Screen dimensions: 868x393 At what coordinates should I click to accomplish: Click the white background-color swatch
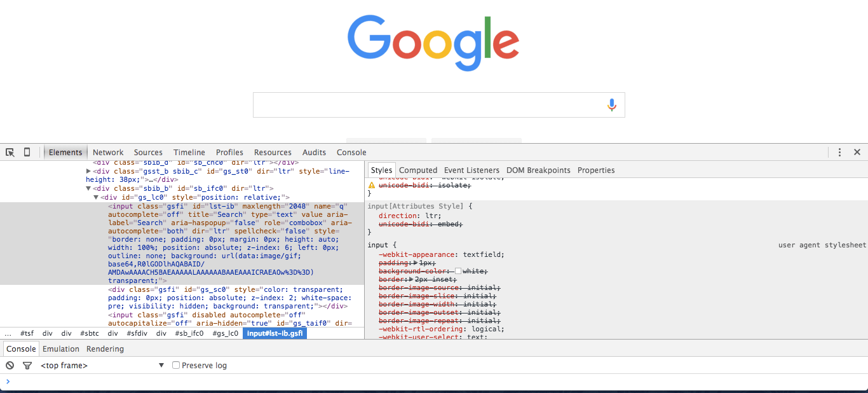458,272
